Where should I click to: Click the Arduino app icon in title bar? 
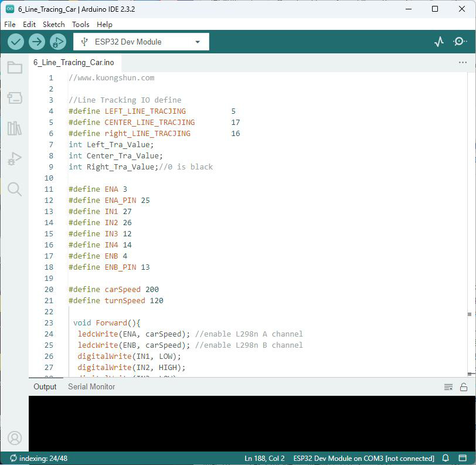(x=10, y=9)
